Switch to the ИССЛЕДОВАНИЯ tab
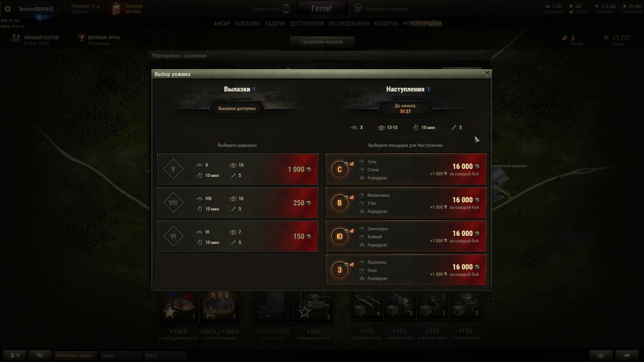The width and height of the screenshot is (644, 362). [349, 24]
